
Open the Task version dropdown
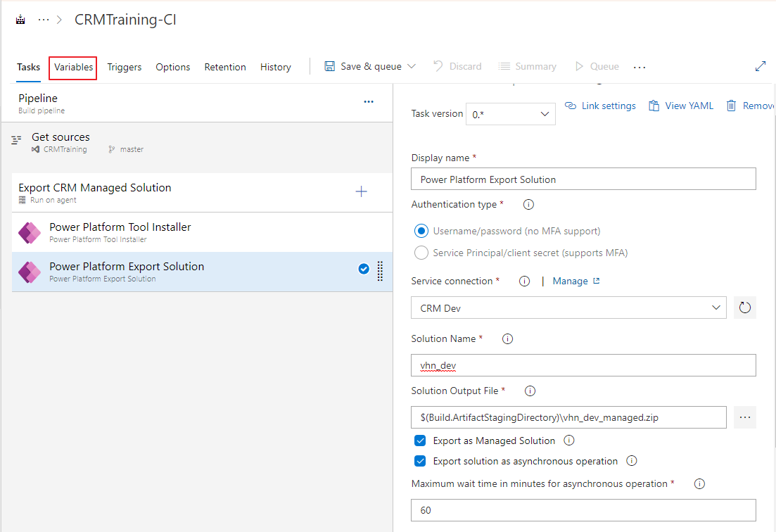point(510,114)
